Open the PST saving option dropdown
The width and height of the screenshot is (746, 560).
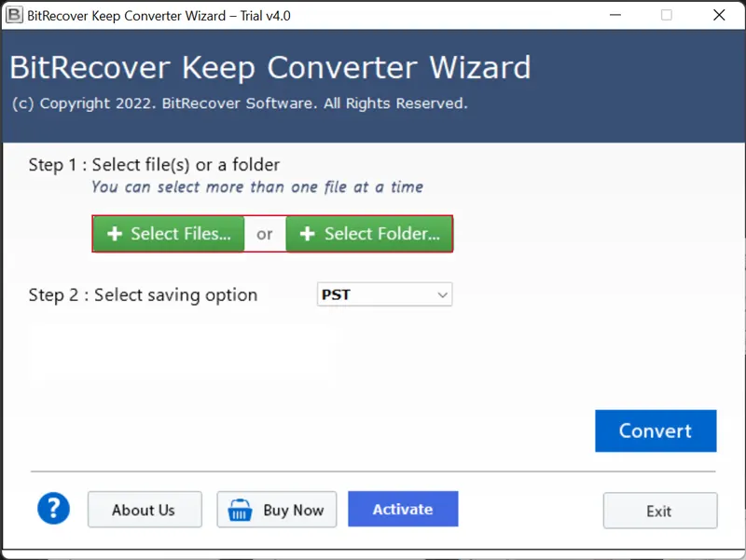383,294
